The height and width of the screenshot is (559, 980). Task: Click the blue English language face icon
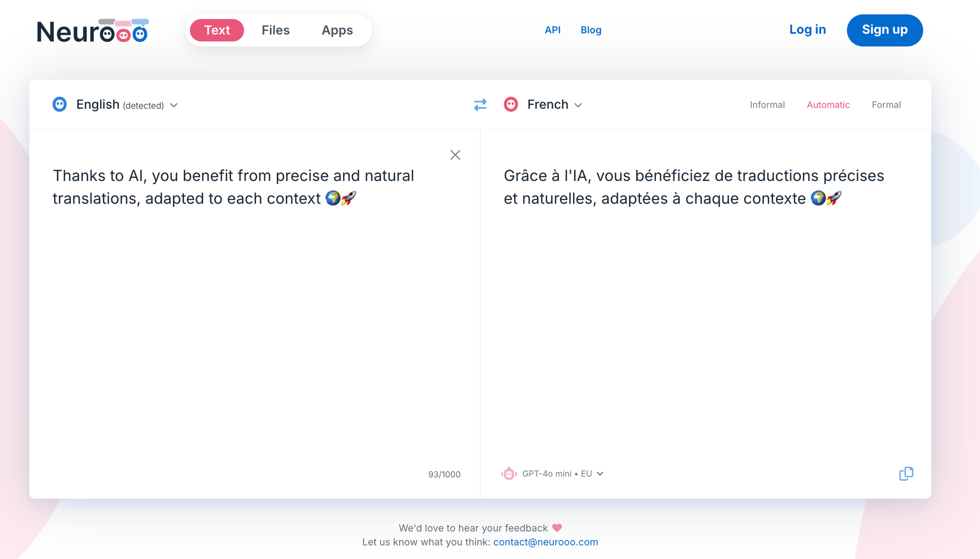[x=60, y=105]
